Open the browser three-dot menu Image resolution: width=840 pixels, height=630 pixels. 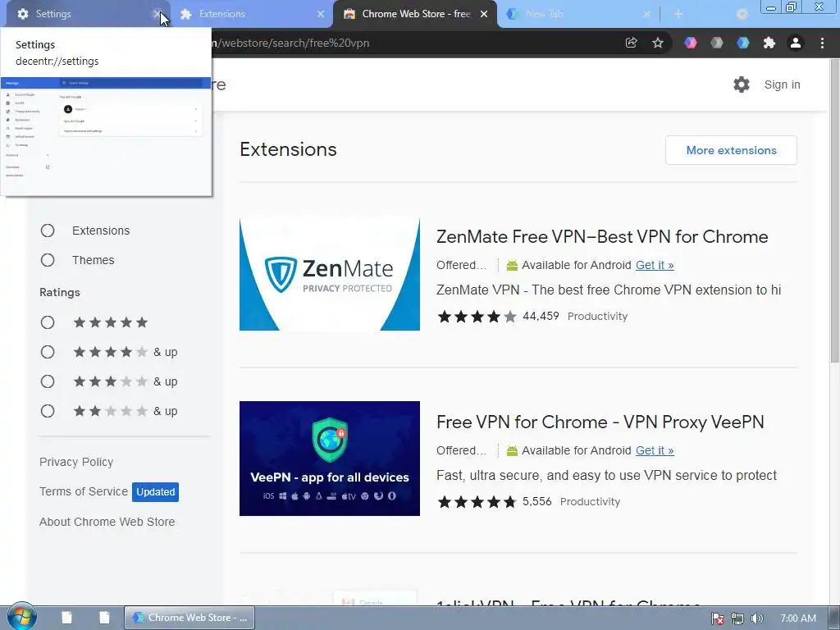click(822, 43)
